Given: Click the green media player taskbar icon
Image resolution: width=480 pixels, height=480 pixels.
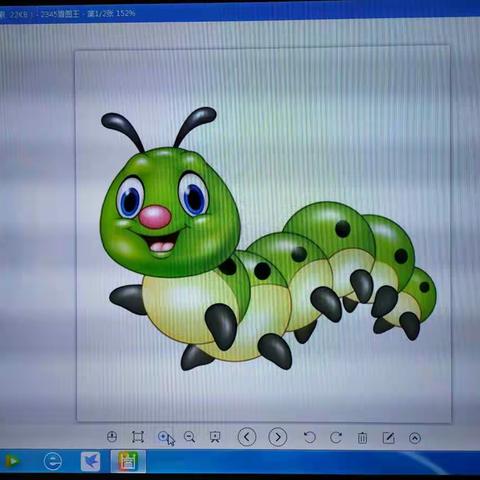Looking at the screenshot, I should tap(11, 462).
